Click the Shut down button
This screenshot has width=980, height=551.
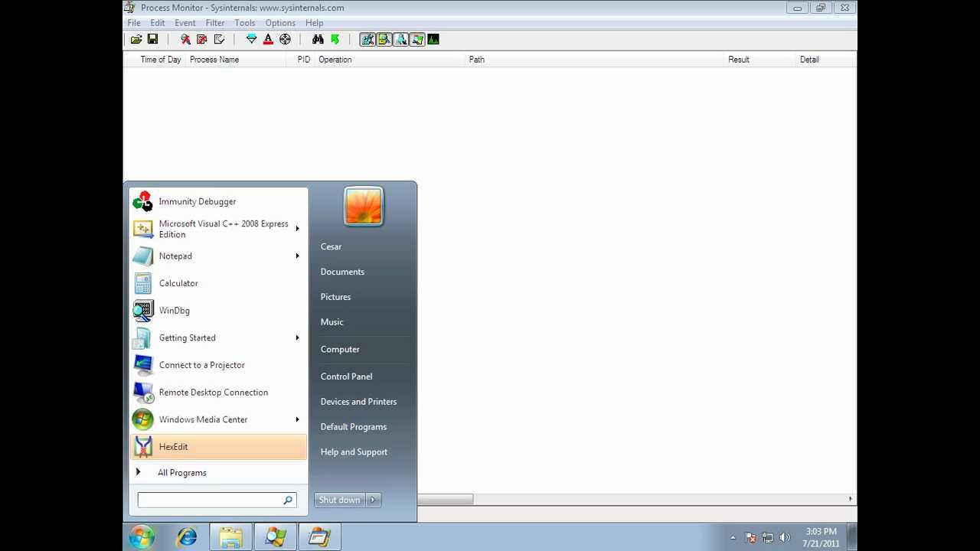tap(339, 500)
